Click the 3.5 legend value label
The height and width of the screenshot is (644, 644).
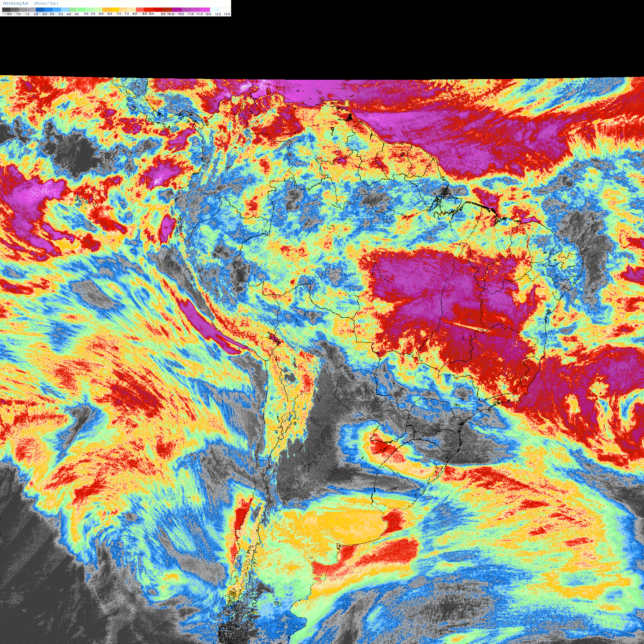(x=61, y=14)
